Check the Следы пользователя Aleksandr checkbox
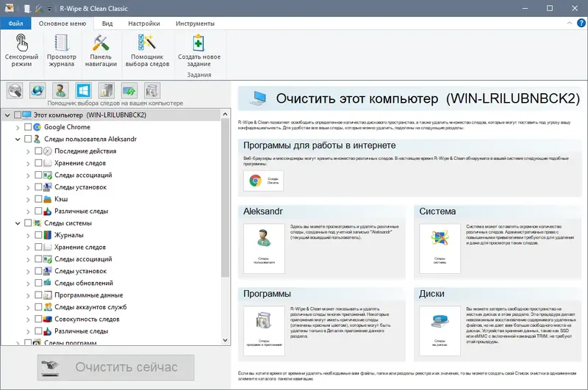The image size is (588, 390). coord(28,139)
